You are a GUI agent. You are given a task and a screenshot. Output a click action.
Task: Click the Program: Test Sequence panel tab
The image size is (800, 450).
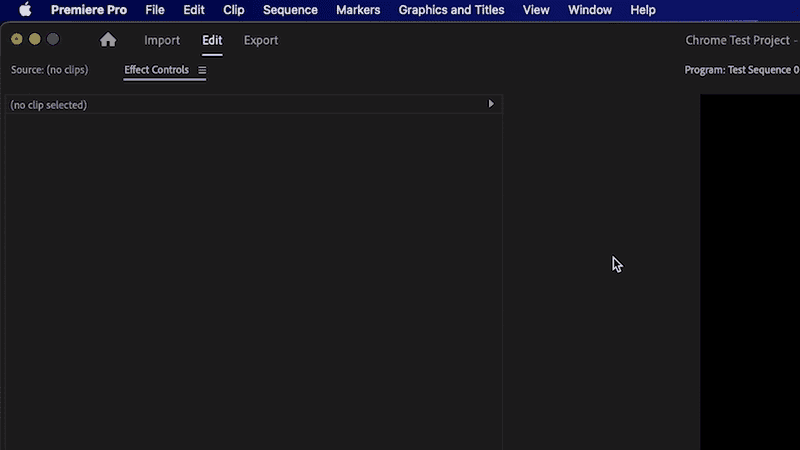click(x=741, y=70)
